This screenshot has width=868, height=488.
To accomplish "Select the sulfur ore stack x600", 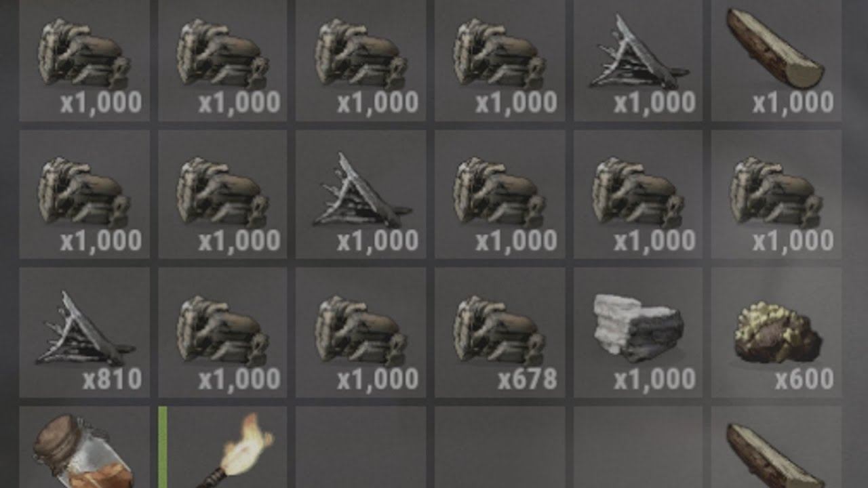I will tap(776, 332).
